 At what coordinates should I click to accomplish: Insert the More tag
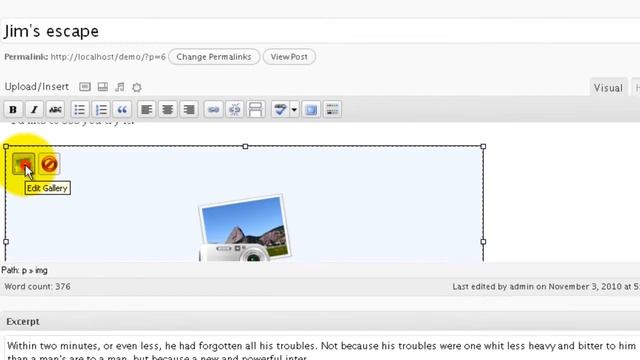pyautogui.click(x=256, y=109)
